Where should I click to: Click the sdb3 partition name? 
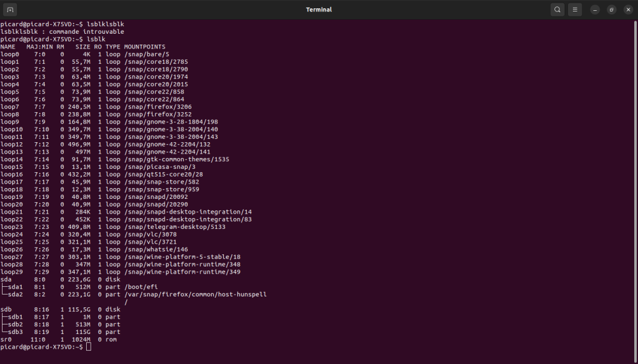pyautogui.click(x=15, y=332)
